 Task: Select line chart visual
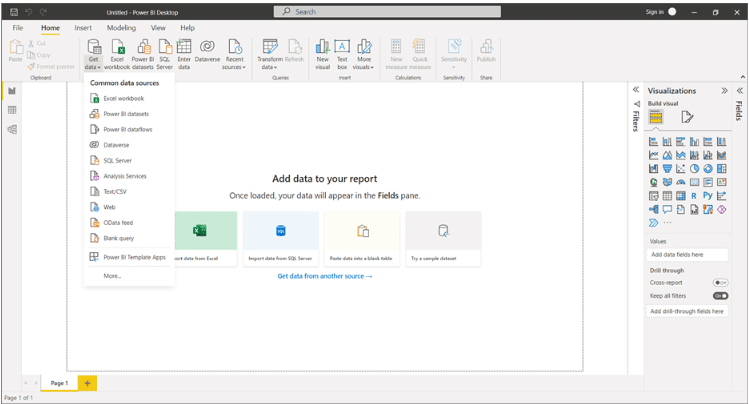(x=653, y=155)
